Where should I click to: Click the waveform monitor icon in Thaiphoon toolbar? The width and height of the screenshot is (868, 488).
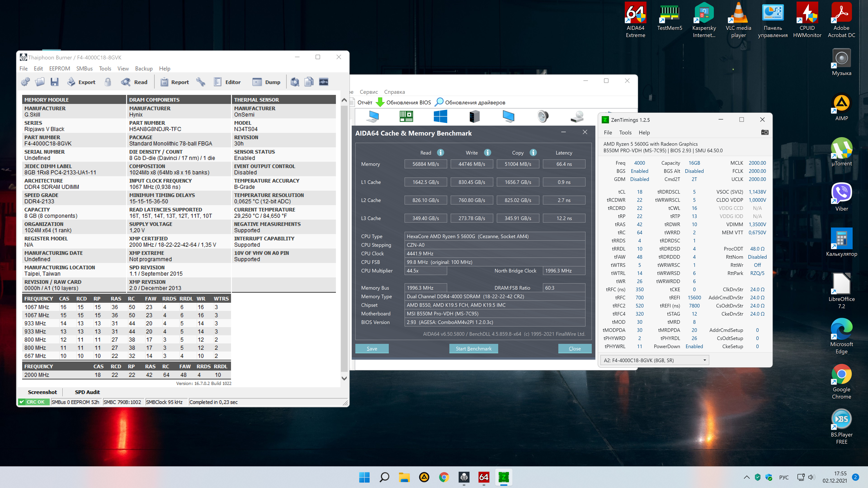click(x=323, y=82)
